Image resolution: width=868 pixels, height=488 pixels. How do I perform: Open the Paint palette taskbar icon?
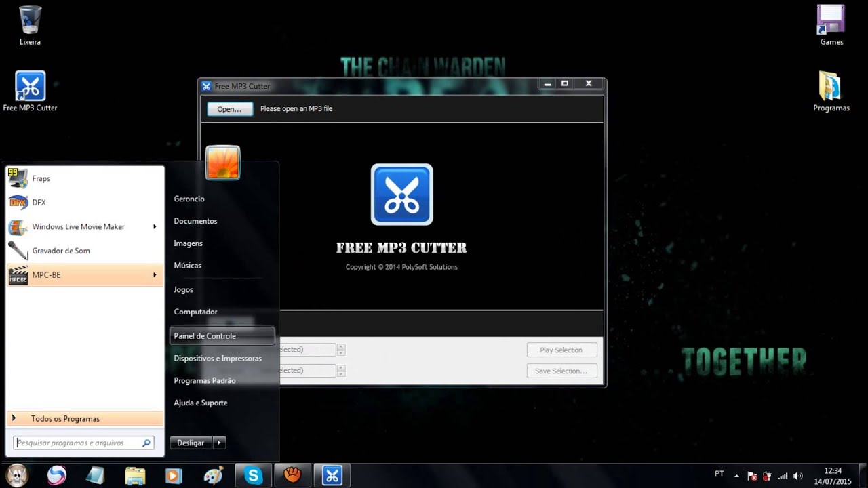tap(214, 475)
